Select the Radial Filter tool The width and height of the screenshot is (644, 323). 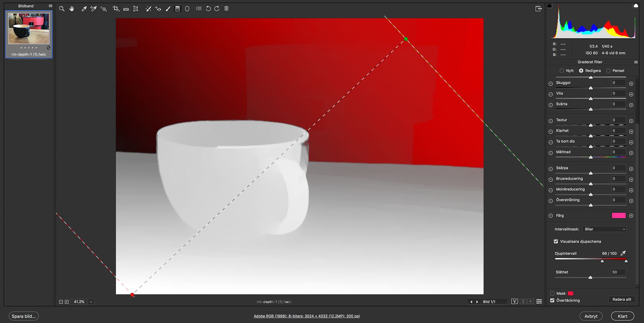click(187, 9)
